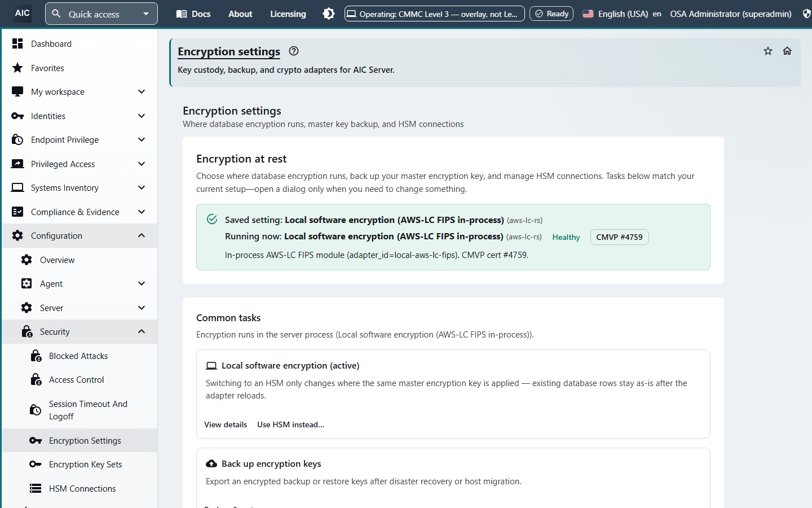Click the Access Control lock icon
Viewport: 812px width, 508px height.
click(x=36, y=380)
